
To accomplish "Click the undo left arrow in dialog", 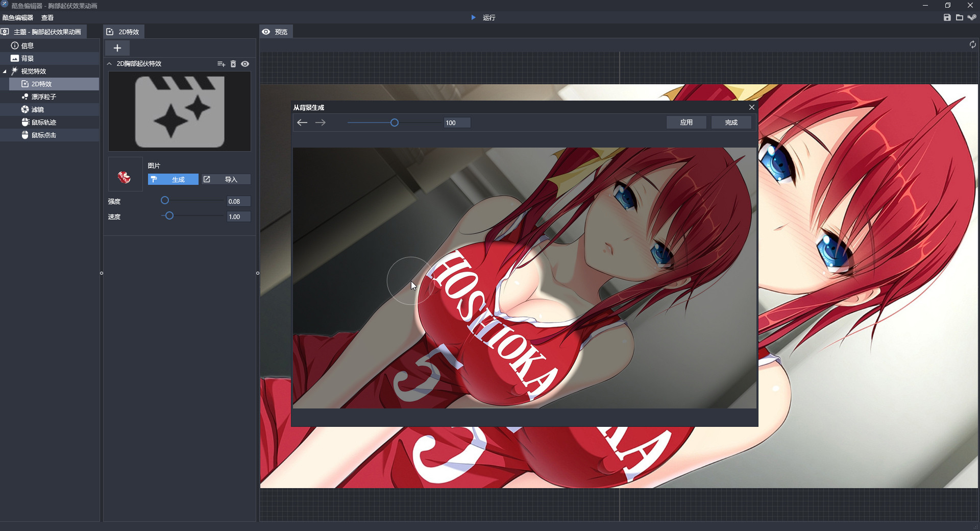I will [302, 123].
